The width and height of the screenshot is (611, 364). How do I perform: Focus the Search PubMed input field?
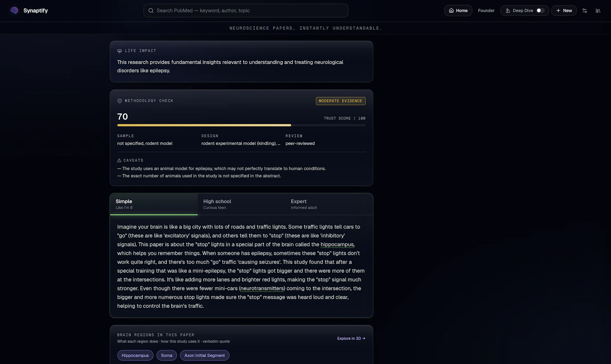pos(246,11)
